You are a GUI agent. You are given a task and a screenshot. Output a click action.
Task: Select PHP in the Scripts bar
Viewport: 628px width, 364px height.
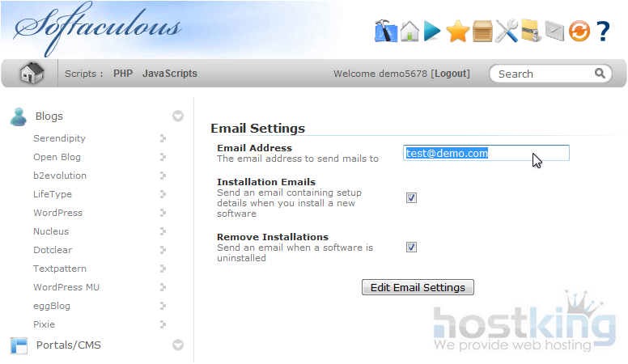[123, 74]
